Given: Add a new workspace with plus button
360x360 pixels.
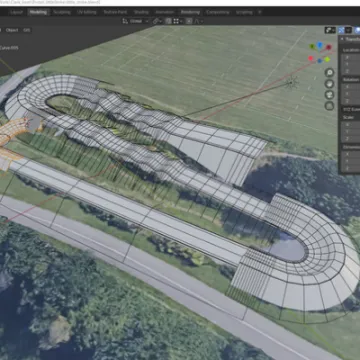Looking at the screenshot, I should tap(260, 12).
